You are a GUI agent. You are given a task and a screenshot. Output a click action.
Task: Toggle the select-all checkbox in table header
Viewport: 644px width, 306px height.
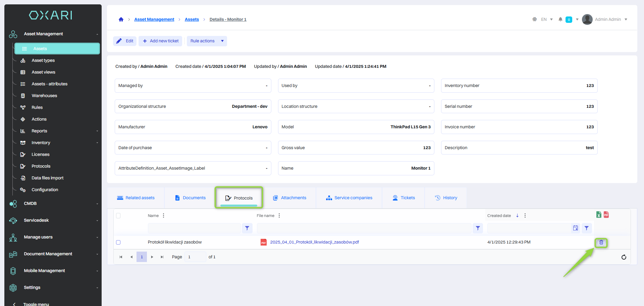pyautogui.click(x=118, y=216)
